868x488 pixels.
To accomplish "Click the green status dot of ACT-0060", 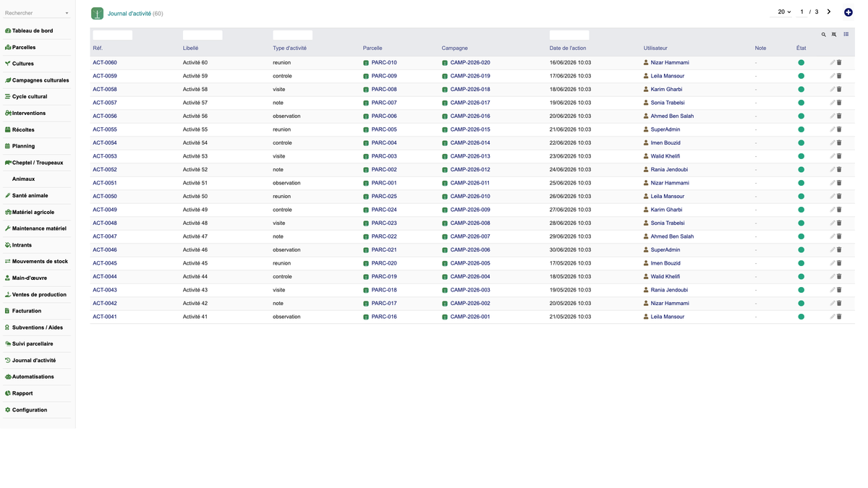I will pyautogui.click(x=801, y=63).
